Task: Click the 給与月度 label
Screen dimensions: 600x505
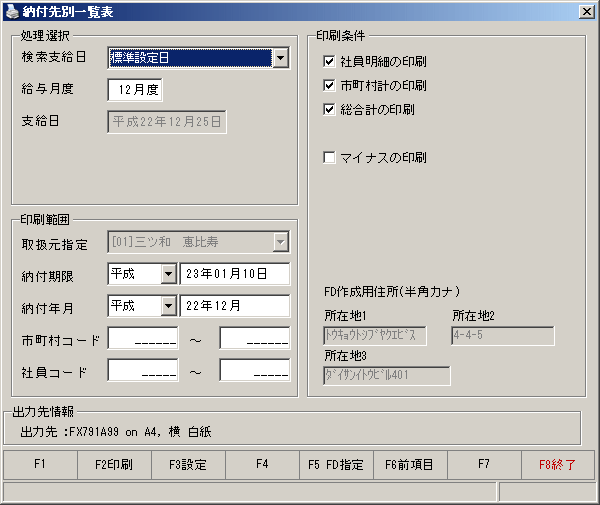Action: 47,89
